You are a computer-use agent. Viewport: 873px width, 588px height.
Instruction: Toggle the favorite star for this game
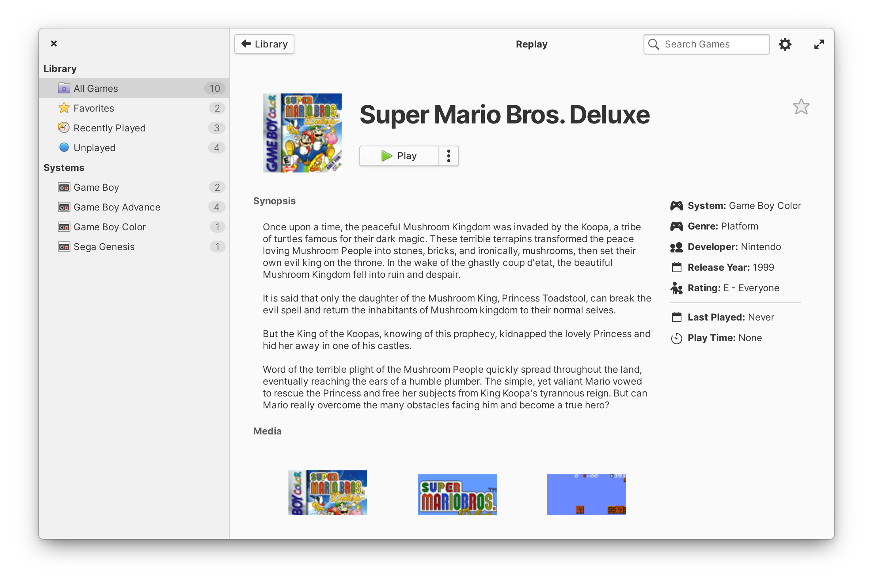pos(801,107)
